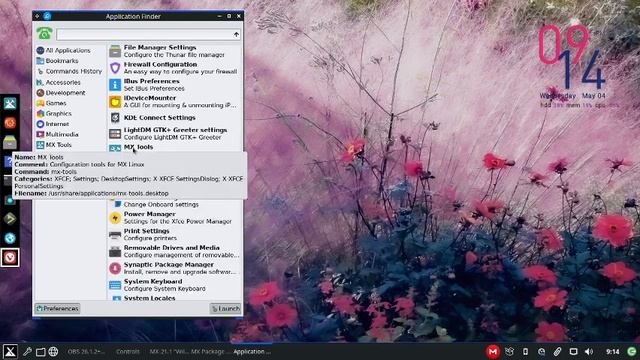Screen dimensions: 640x360
Task: Select System Keyboard entry
Action: [x=175, y=285]
